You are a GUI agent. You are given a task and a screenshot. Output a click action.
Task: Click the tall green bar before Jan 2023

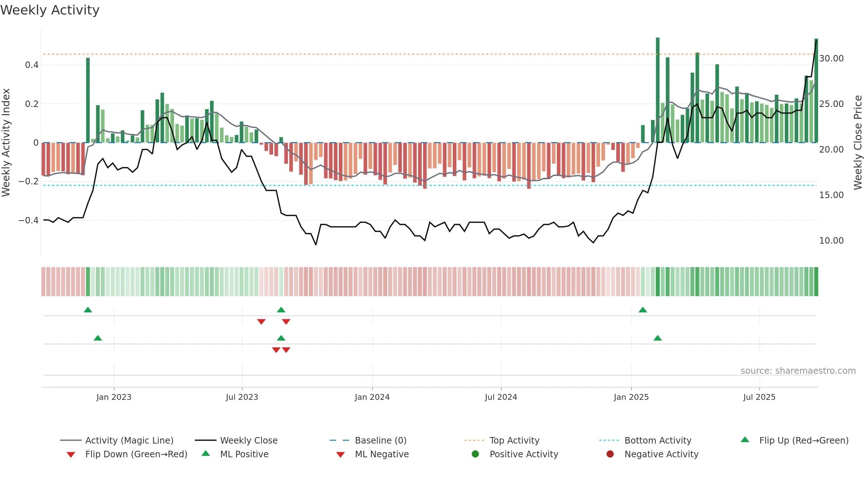click(88, 100)
